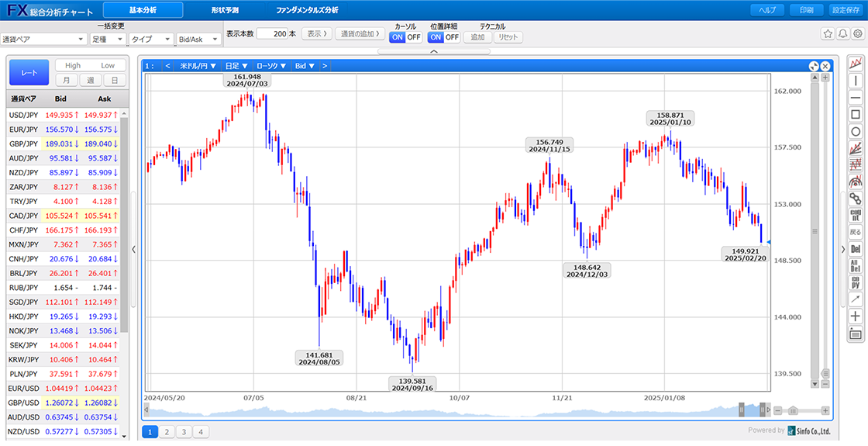Click the blue レート button

point(29,73)
